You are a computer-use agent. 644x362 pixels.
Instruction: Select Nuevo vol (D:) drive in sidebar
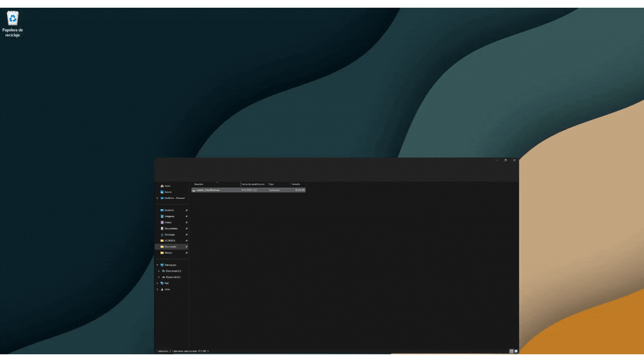[x=173, y=277]
